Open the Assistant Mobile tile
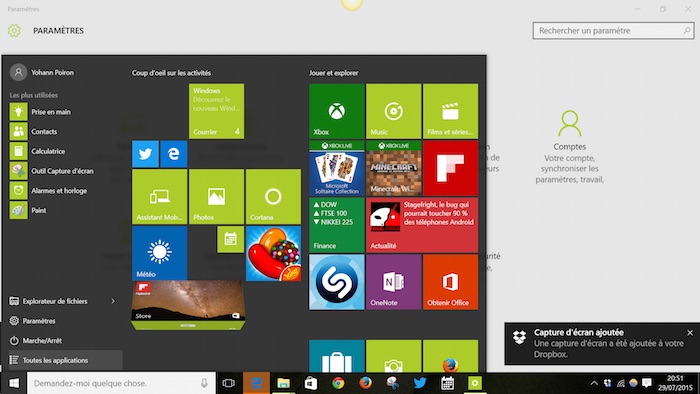 (x=159, y=196)
